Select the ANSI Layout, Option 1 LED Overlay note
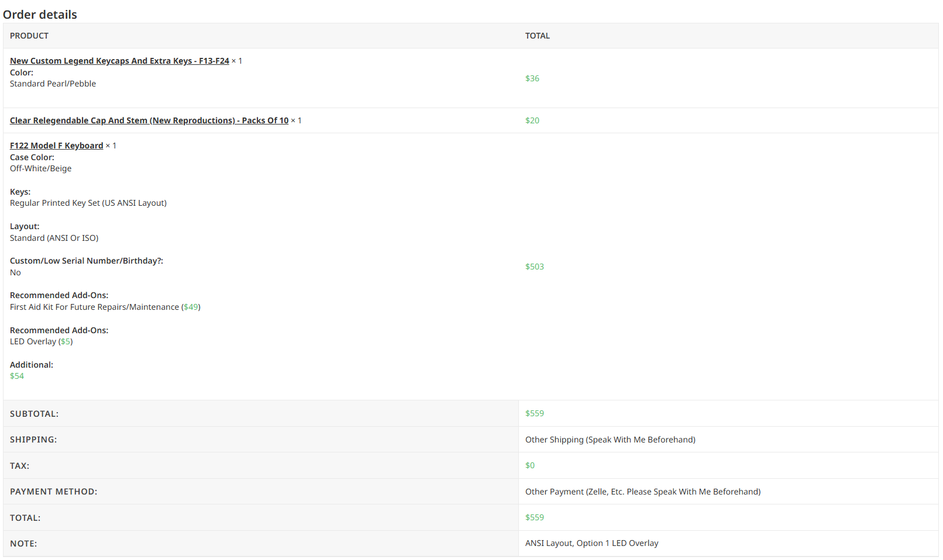Image resolution: width=943 pixels, height=560 pixels. click(x=592, y=543)
